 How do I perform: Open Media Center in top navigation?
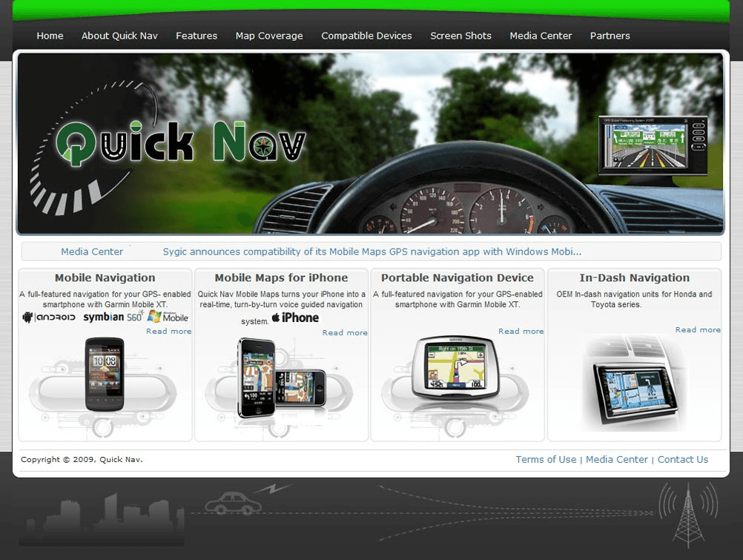coord(541,36)
